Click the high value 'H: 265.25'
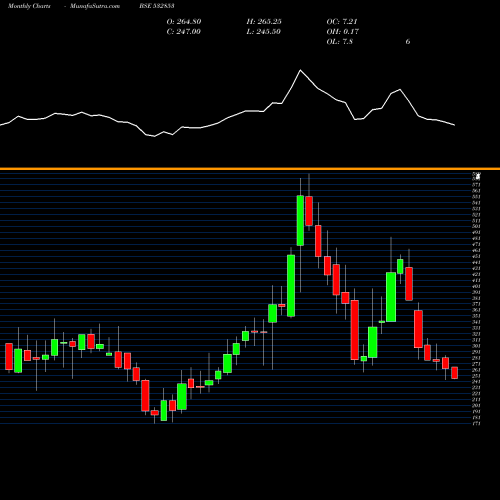The height and width of the screenshot is (500, 500). 264,22
